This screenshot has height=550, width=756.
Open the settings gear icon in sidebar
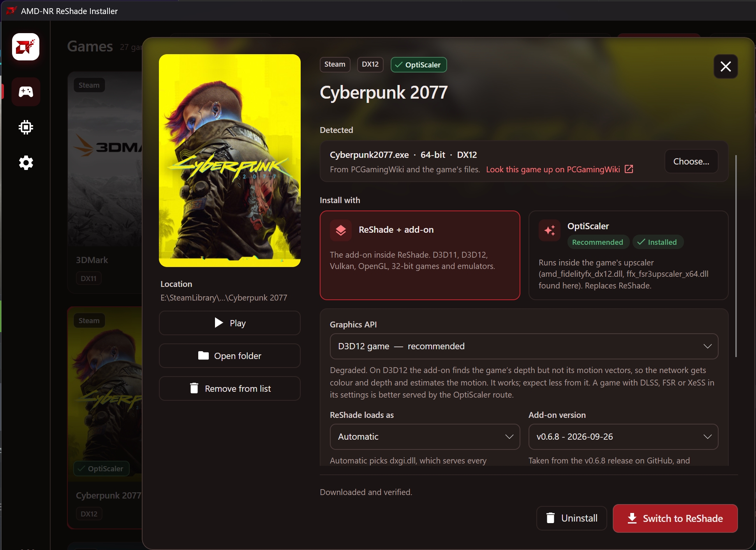(26, 163)
